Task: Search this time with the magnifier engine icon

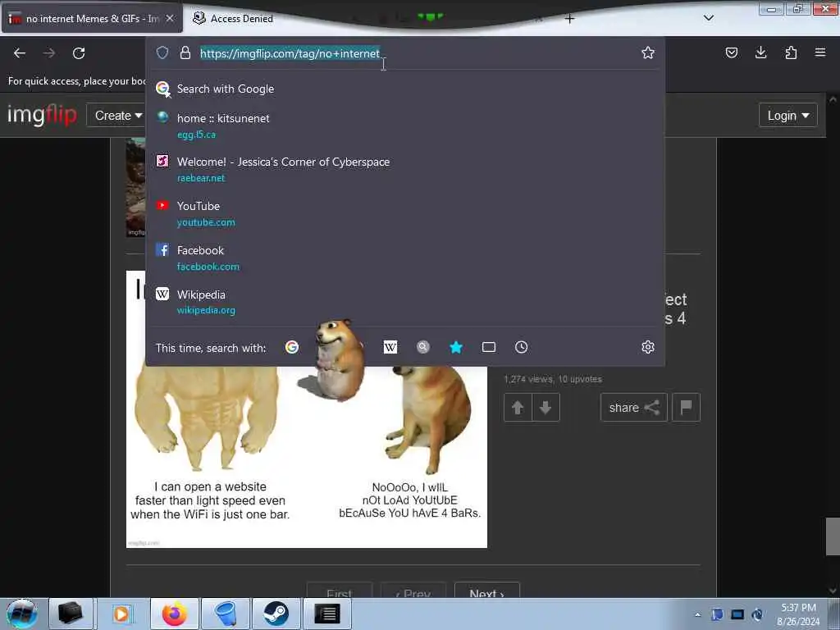Action: click(423, 347)
